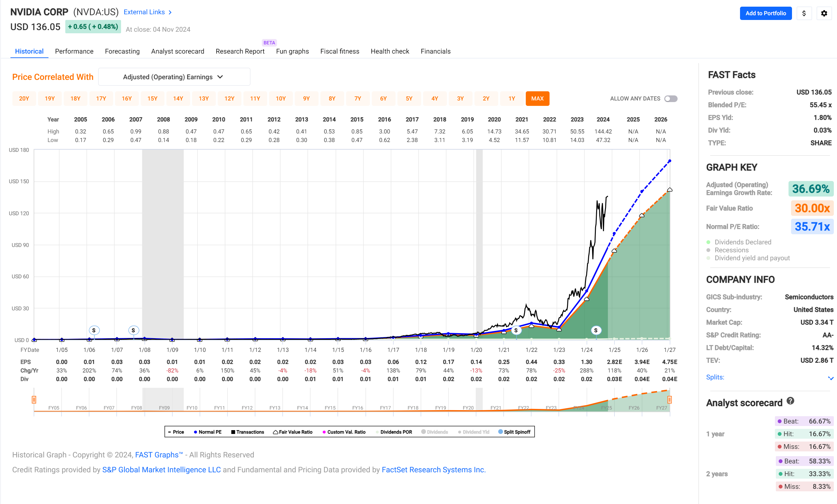Switch to the Performance tab

74,51
